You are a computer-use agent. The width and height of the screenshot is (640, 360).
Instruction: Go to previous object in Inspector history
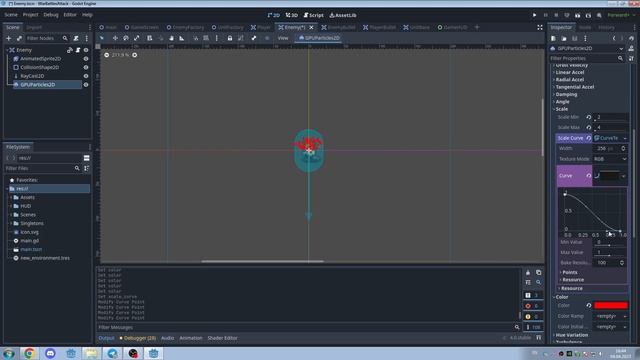tap(614, 38)
